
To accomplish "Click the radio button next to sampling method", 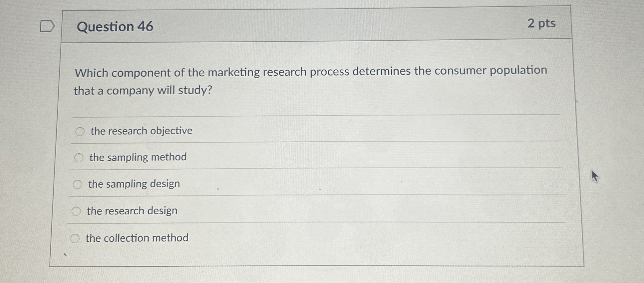I will click(78, 158).
